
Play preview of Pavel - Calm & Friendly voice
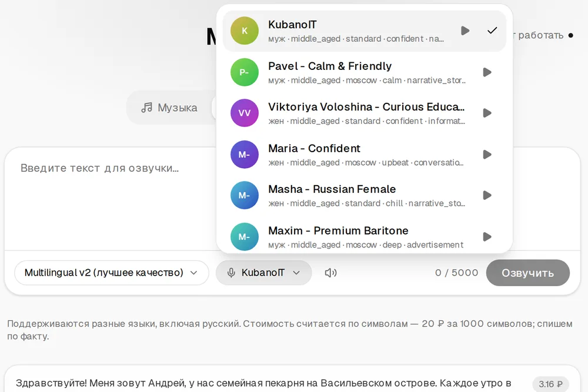pos(487,72)
